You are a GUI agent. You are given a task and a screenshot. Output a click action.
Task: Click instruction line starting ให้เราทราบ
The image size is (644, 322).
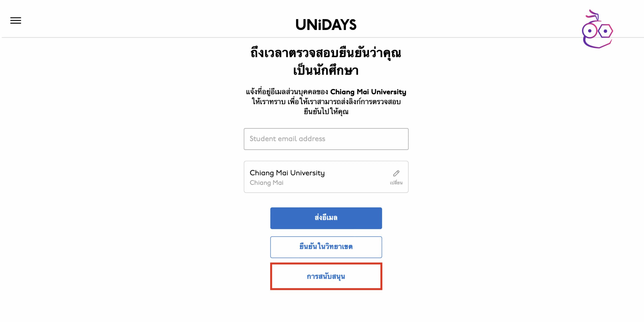[x=326, y=102]
